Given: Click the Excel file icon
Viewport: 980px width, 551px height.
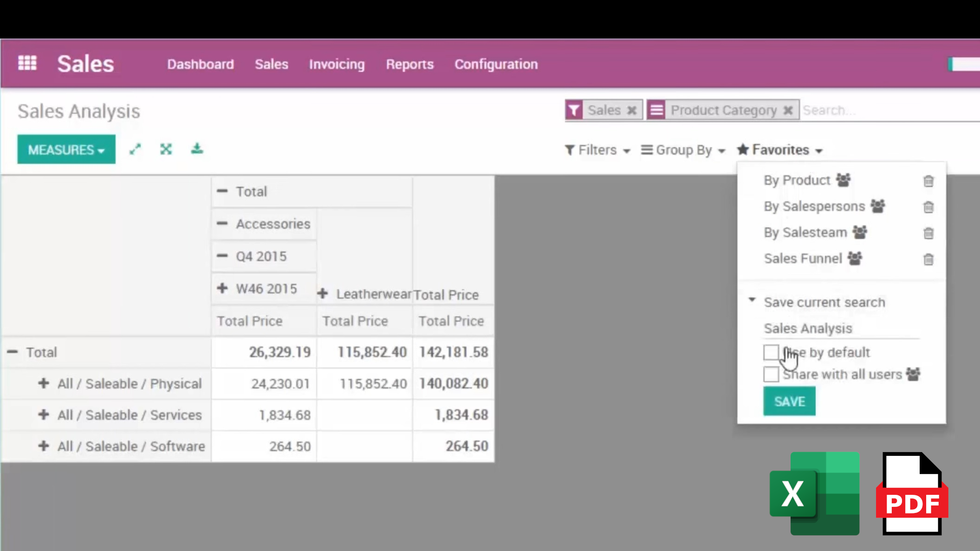Looking at the screenshot, I should pyautogui.click(x=814, y=493).
